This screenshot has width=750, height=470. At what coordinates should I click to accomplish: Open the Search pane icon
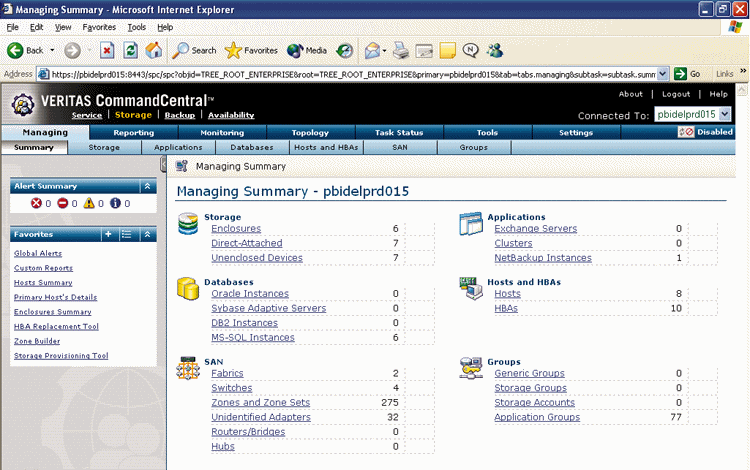coord(180,50)
